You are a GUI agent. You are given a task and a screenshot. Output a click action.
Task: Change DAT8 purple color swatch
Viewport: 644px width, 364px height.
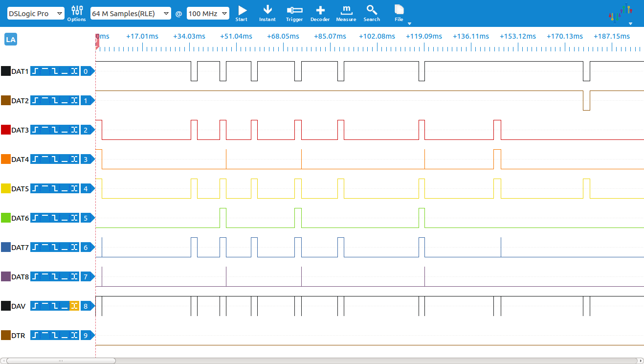6,277
